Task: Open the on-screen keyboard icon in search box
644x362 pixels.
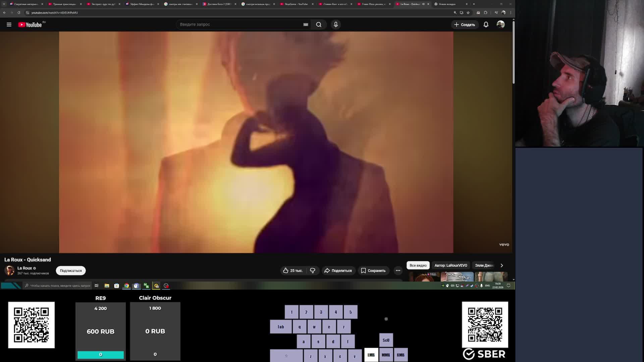Action: (306, 24)
